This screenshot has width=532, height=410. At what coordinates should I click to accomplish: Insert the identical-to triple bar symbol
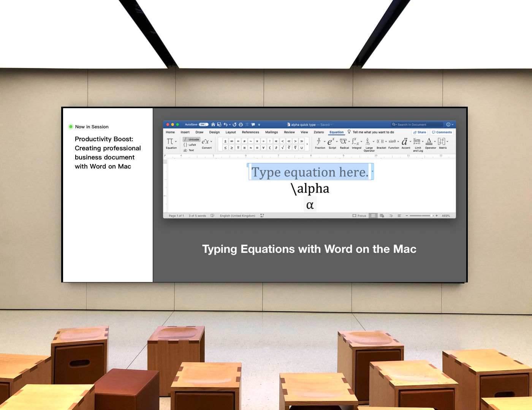(x=257, y=148)
